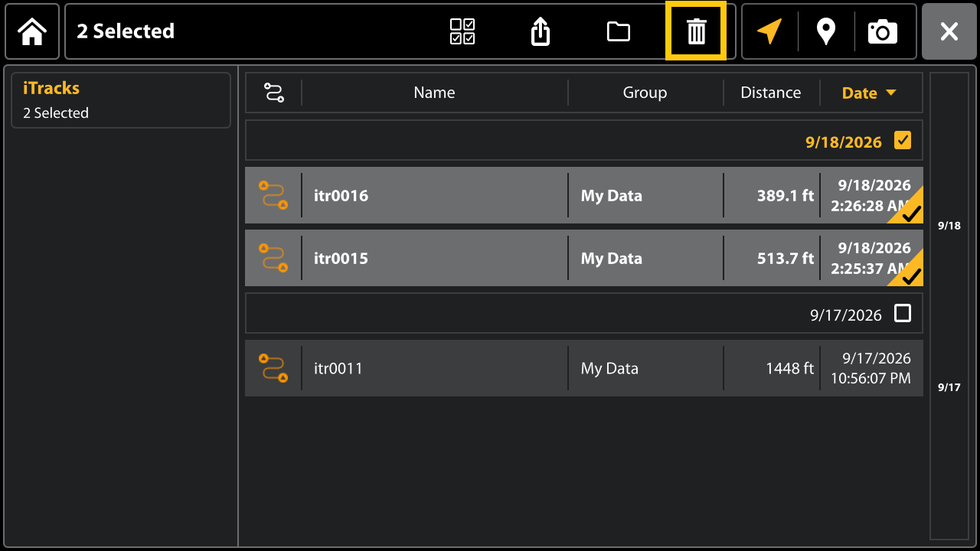This screenshot has height=551, width=980.
Task: Jump to 9/18 on date scrollbar
Action: [x=949, y=226]
